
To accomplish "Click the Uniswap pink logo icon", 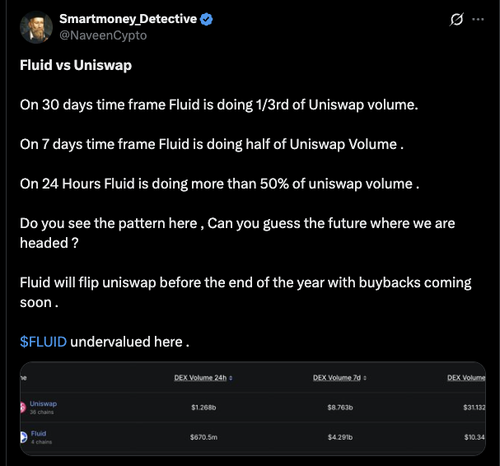I will pyautogui.click(x=23, y=407).
